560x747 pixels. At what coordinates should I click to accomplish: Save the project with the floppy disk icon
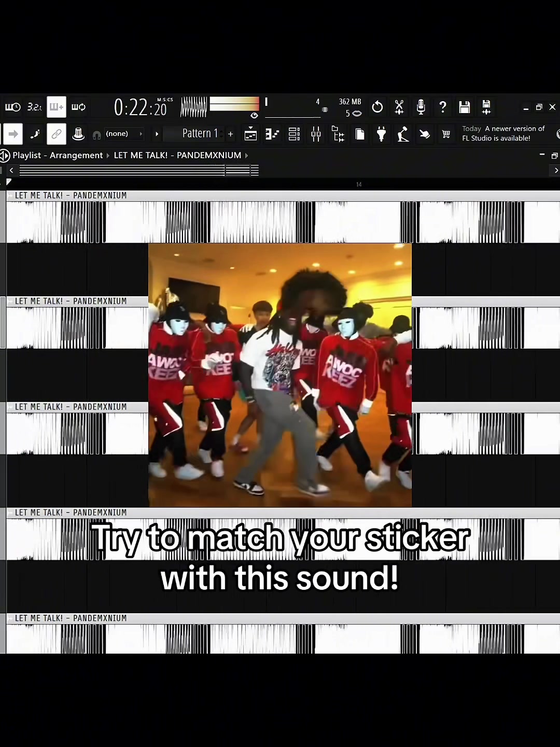click(x=465, y=107)
